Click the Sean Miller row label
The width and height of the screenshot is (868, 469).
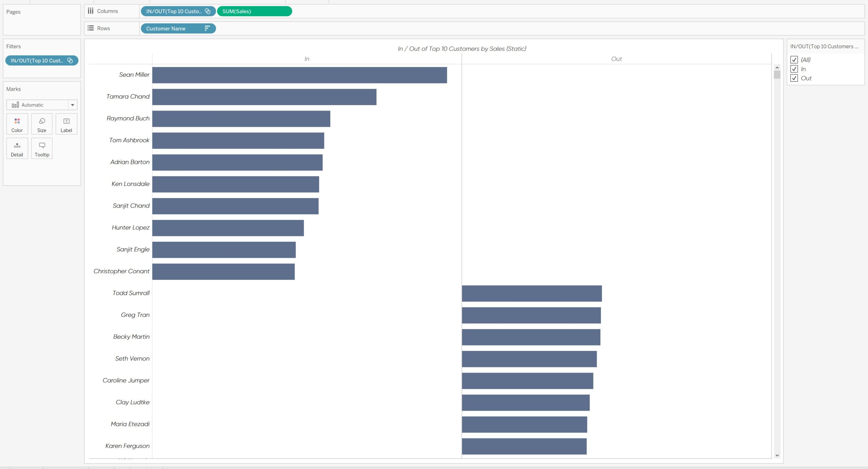pyautogui.click(x=134, y=75)
